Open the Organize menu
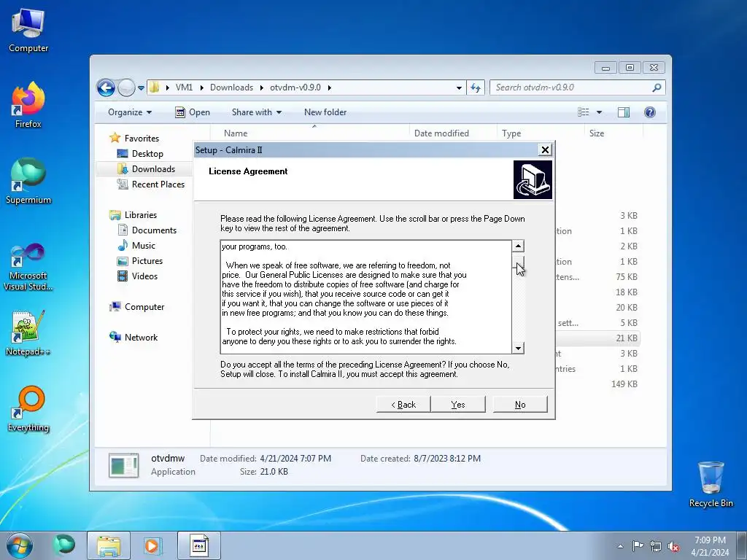This screenshot has height=560, width=747. pyautogui.click(x=130, y=112)
